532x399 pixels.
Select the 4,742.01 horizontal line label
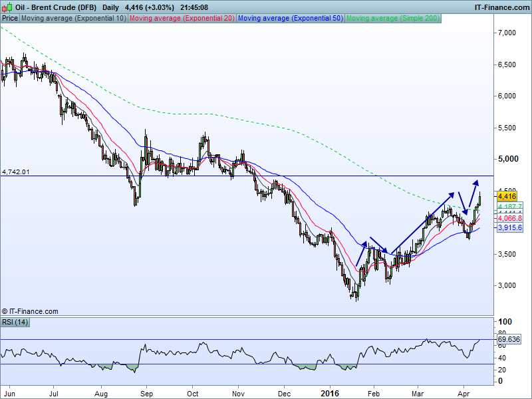(x=17, y=172)
